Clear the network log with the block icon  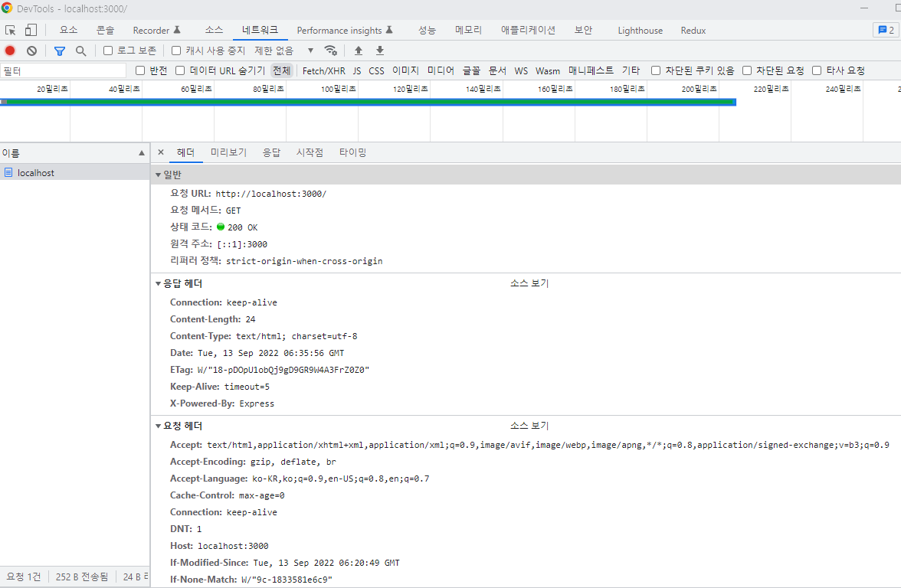coord(31,51)
